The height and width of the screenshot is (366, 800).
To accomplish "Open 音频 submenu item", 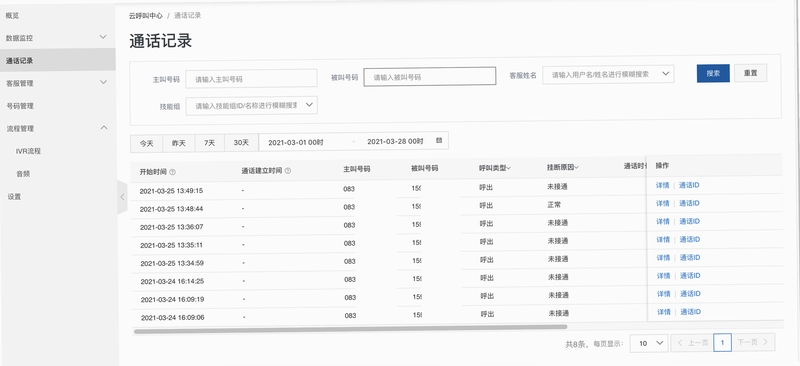I will [x=23, y=174].
